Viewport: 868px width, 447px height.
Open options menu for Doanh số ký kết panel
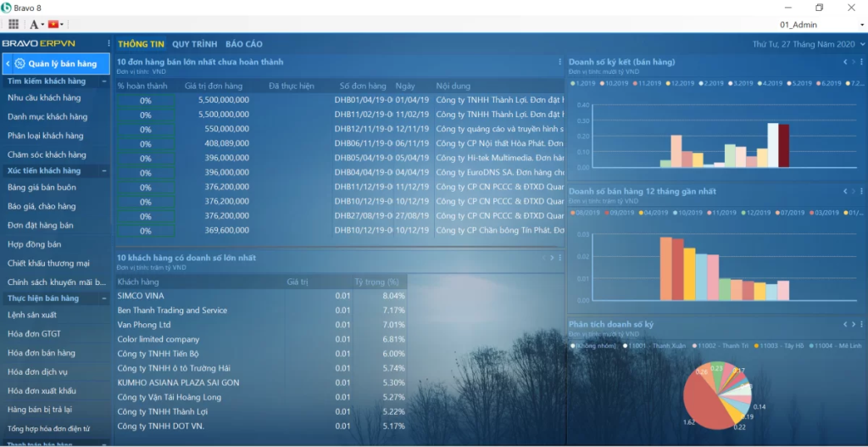pyautogui.click(x=862, y=62)
